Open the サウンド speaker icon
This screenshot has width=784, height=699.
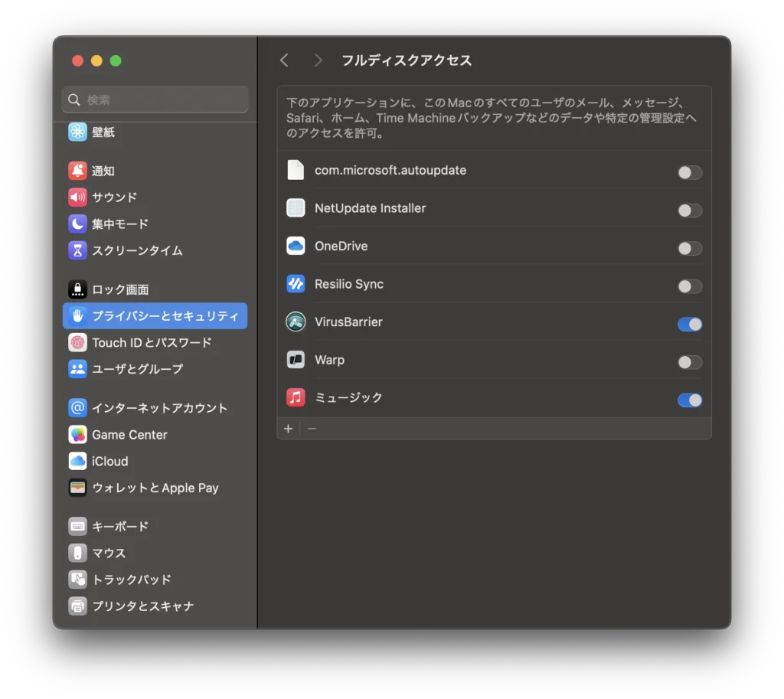click(x=77, y=198)
